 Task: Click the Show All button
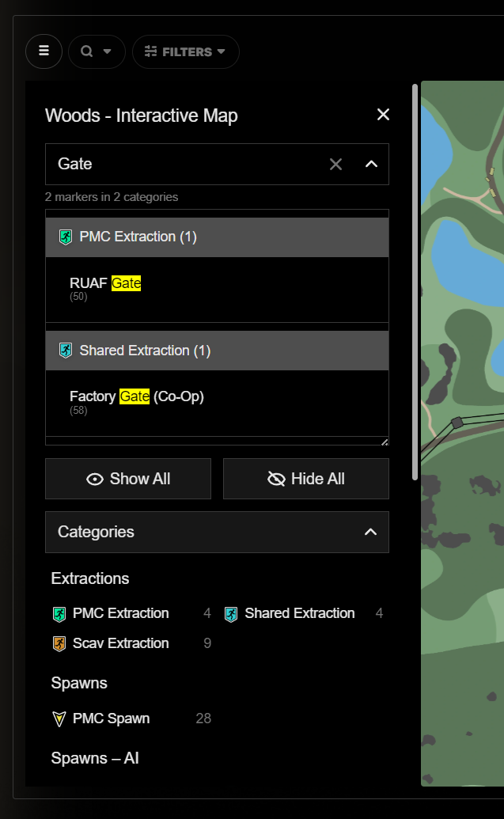tap(128, 479)
